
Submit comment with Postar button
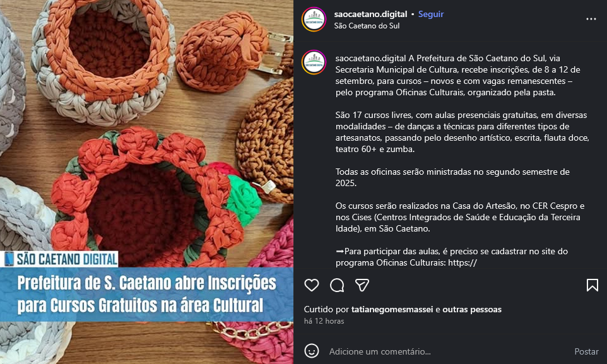coord(586,351)
